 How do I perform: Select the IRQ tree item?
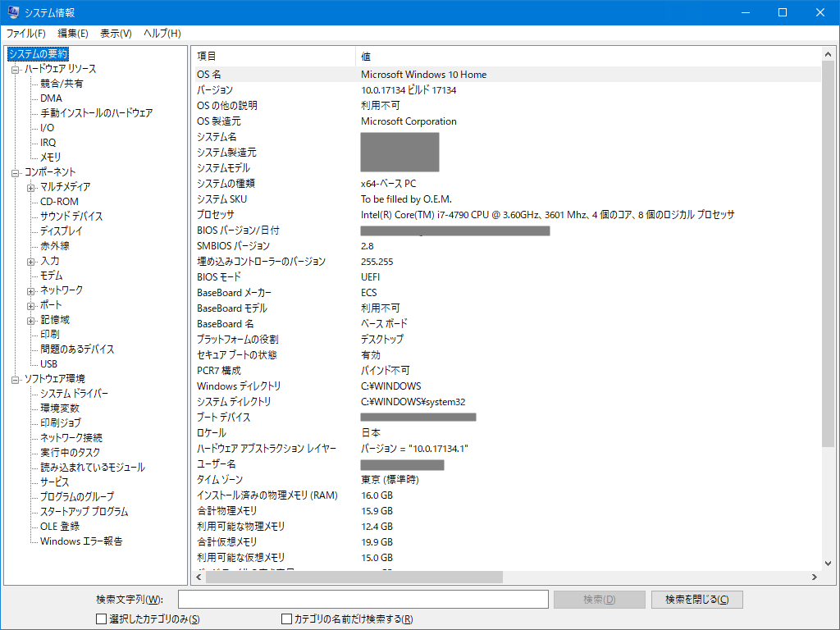click(47, 142)
